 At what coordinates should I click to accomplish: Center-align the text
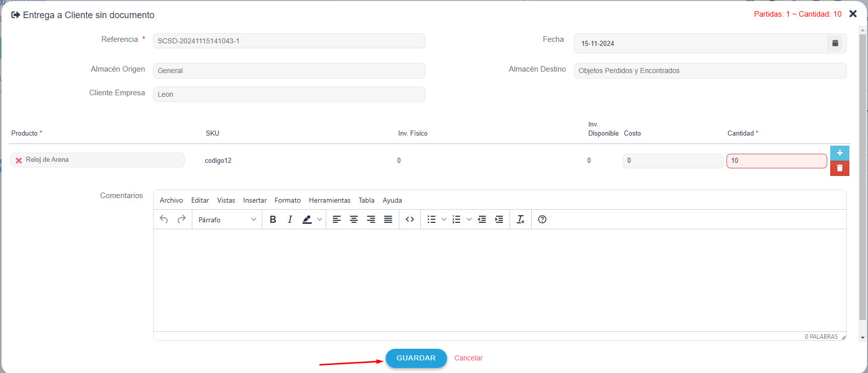click(354, 219)
